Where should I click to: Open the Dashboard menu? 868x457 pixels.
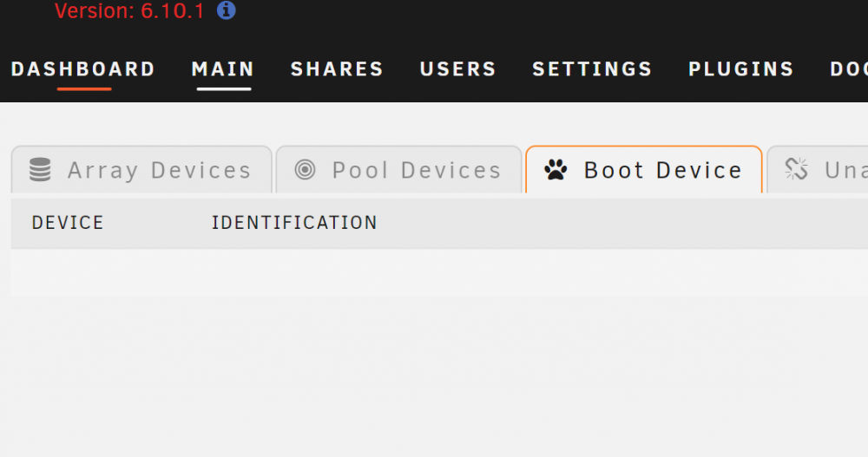(83, 69)
